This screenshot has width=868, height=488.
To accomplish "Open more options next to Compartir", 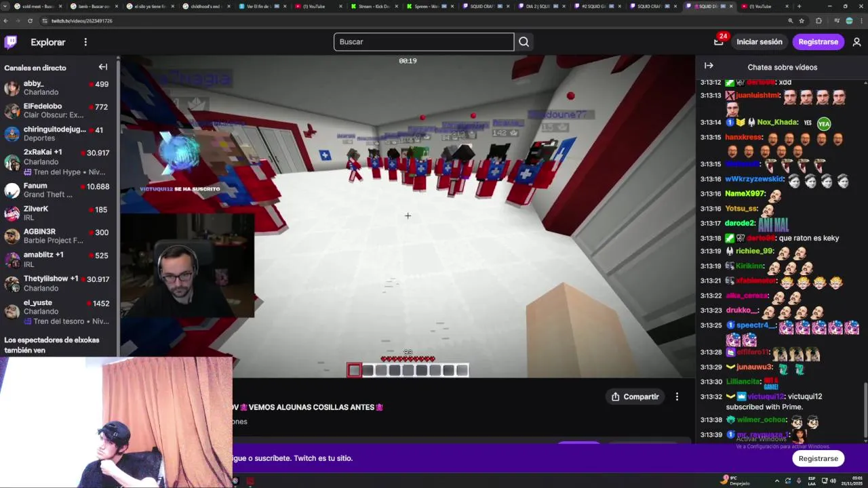I will click(677, 396).
